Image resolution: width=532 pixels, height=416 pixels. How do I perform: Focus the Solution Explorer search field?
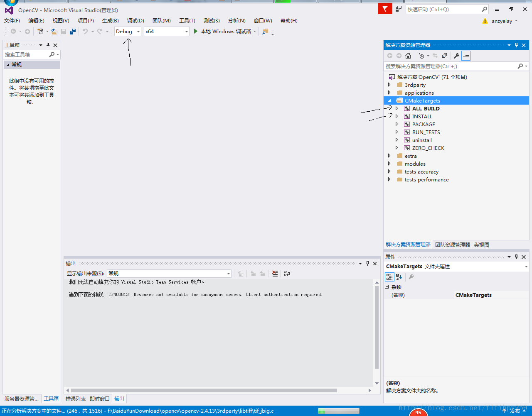point(451,66)
